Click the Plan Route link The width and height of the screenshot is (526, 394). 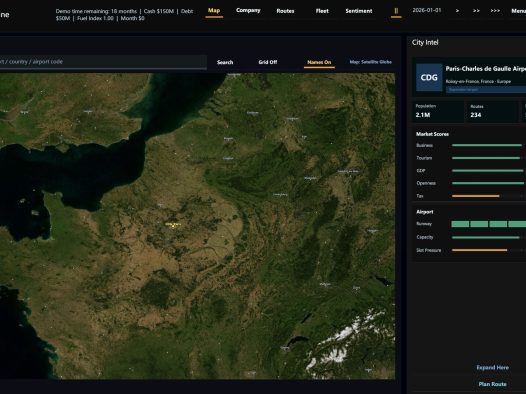[492, 384]
